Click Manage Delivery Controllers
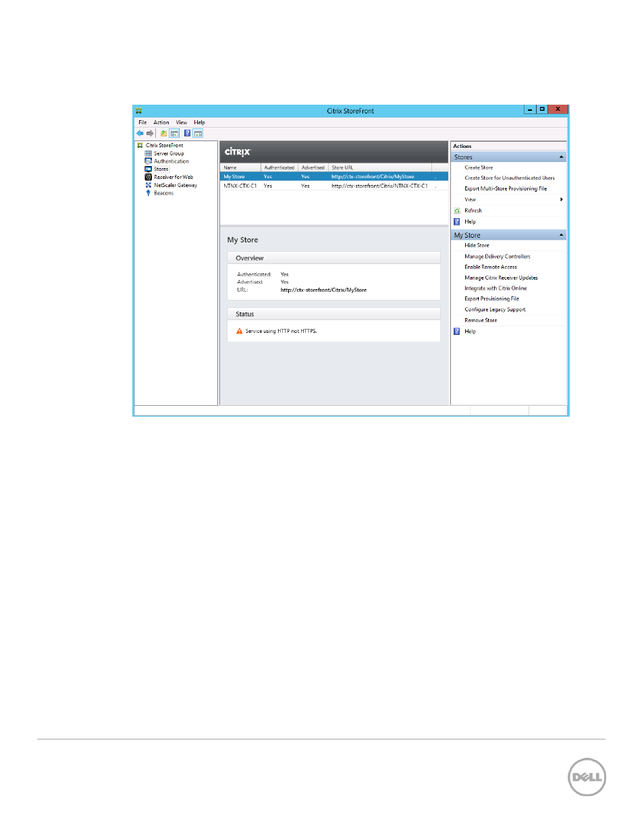Screen dimensions: 644x834 (498, 257)
